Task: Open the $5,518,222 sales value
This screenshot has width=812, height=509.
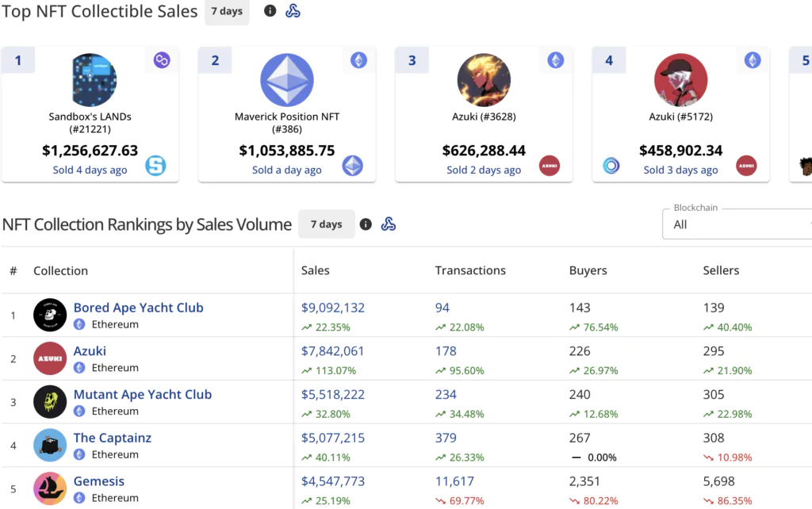Action: (x=333, y=395)
